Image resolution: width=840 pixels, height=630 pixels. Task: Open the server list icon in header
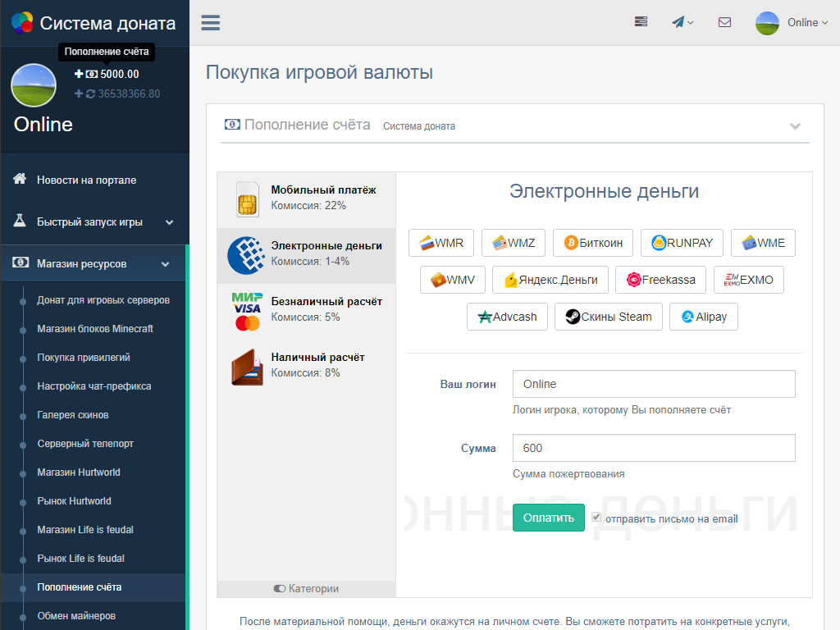click(x=641, y=23)
